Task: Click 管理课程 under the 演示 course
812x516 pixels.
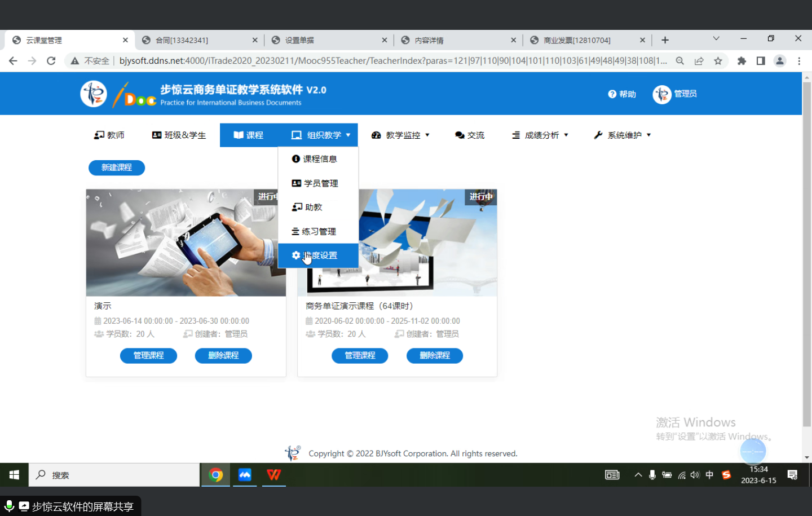Action: 148,356
